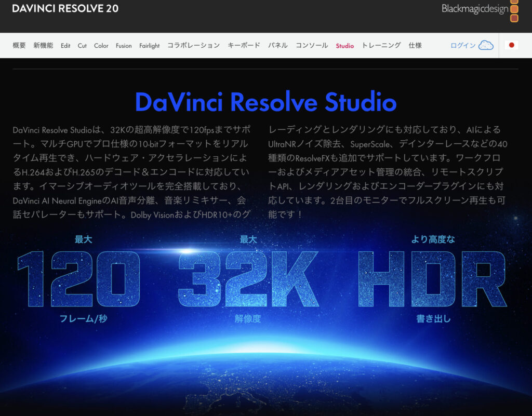Open the コンソール tab
Image resolution: width=532 pixels, height=416 pixels.
(312, 46)
